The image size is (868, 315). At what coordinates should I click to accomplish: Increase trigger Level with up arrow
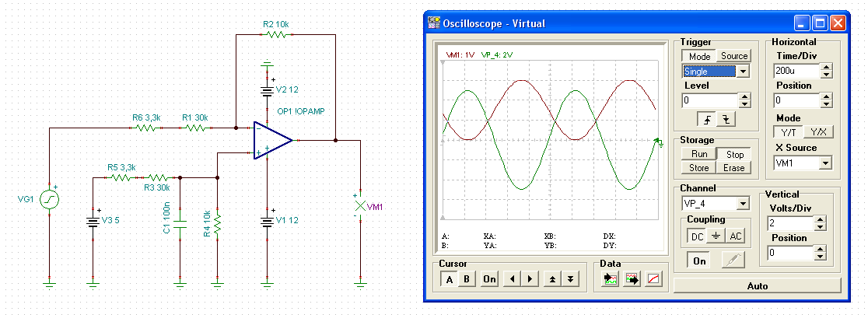(x=745, y=97)
